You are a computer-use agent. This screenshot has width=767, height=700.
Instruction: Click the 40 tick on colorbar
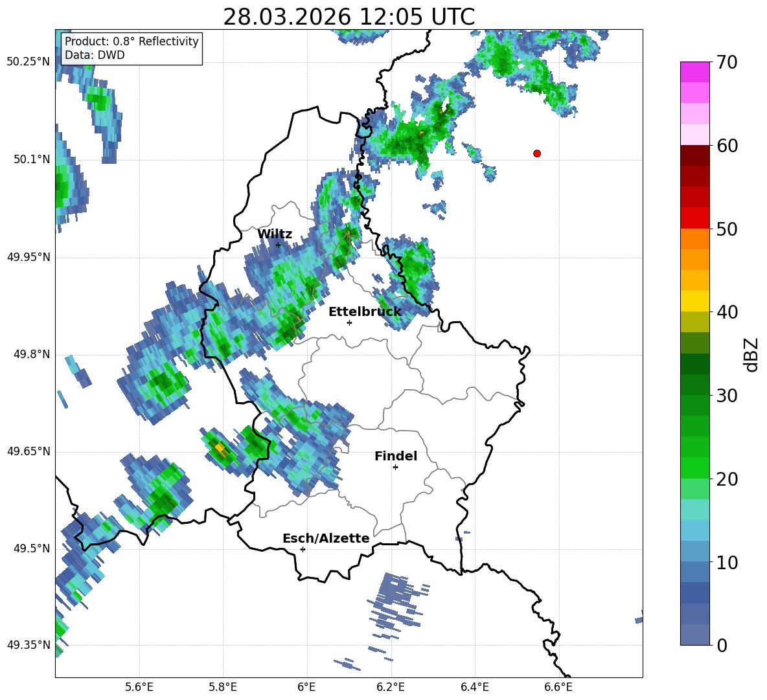click(x=727, y=312)
